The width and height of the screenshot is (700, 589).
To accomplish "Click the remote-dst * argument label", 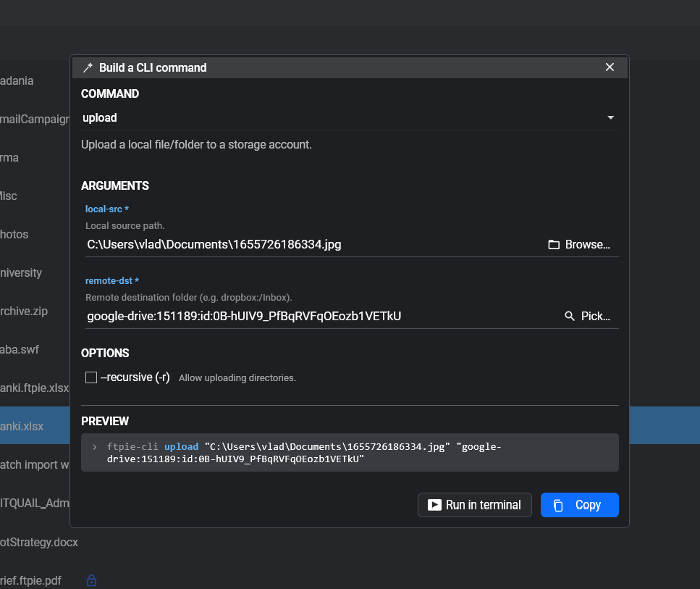I will coord(112,281).
